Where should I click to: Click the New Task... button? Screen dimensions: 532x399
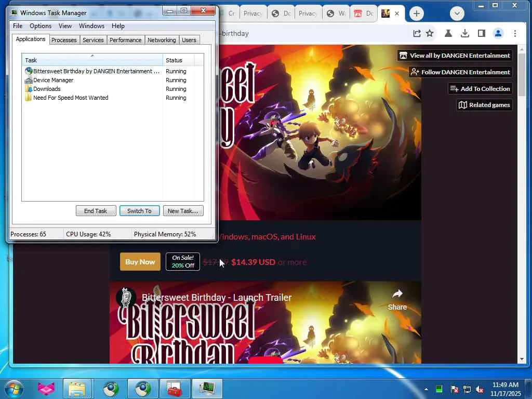click(x=183, y=211)
